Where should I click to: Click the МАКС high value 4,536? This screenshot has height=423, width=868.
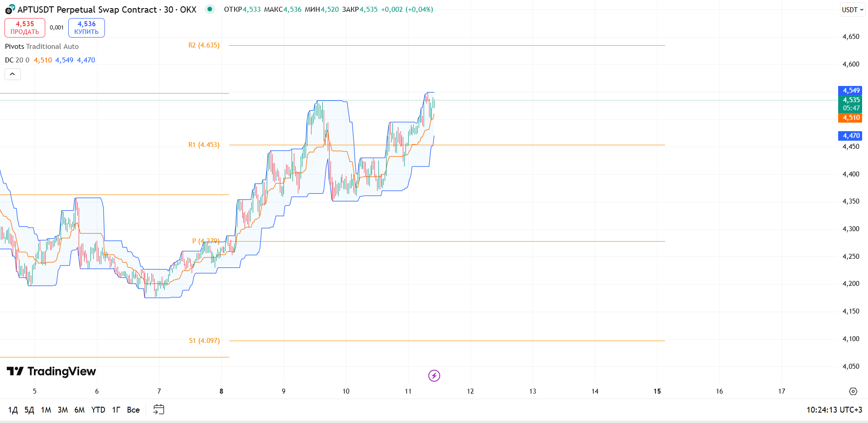292,10
